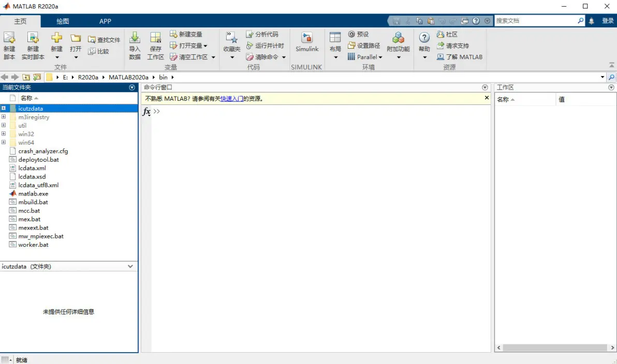Click 了解 MATLAB (Learn MATLAB)
Image resolution: width=617 pixels, height=364 pixels.
460,57
